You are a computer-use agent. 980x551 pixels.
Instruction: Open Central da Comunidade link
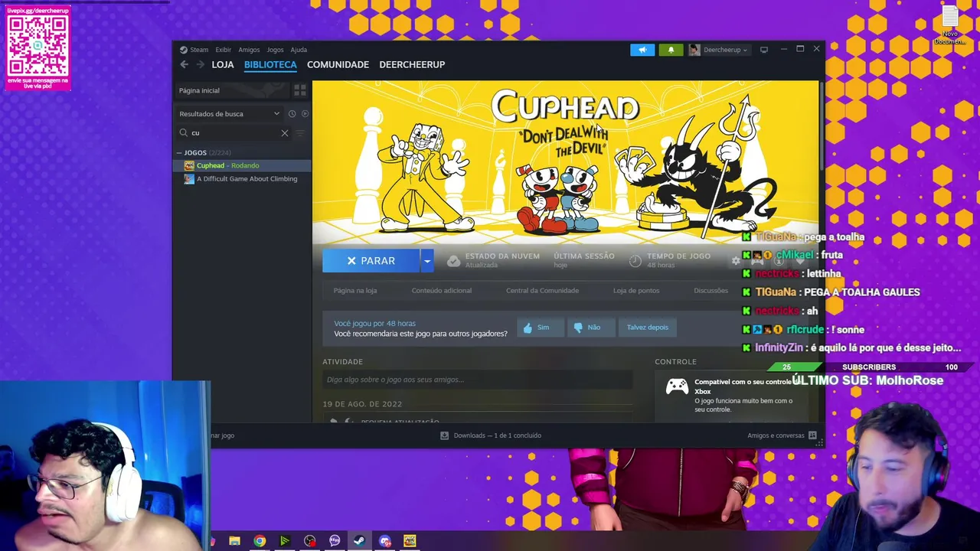pyautogui.click(x=542, y=291)
